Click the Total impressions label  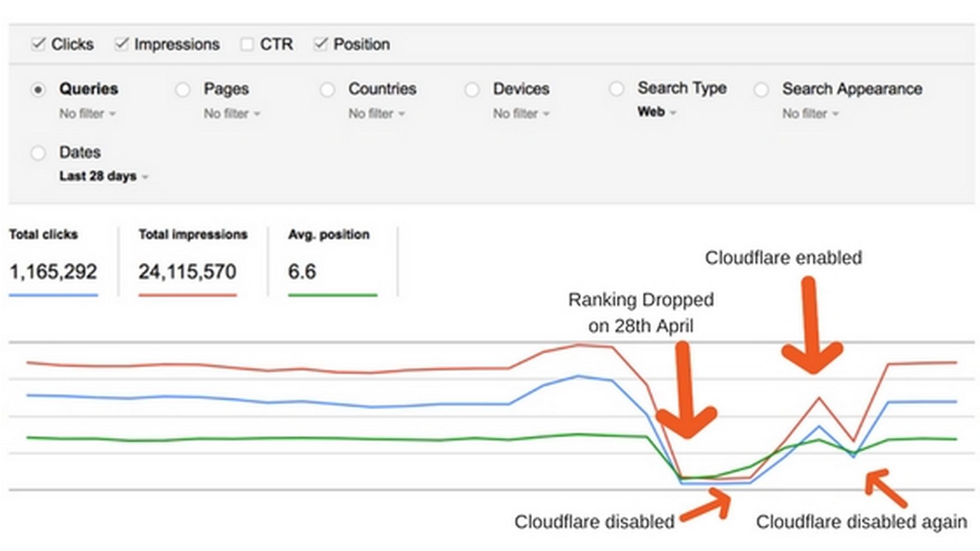pyautogui.click(x=193, y=234)
